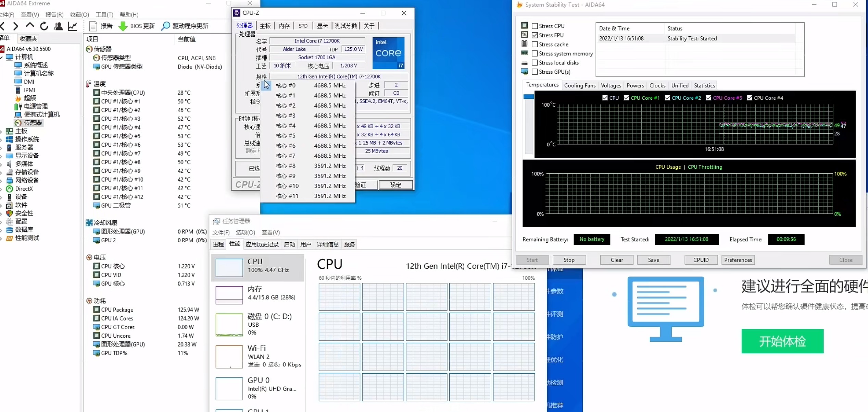Viewport: 868px width, 412px height.
Task: Click the AIDA64 refresh icon
Action: pos(44,26)
